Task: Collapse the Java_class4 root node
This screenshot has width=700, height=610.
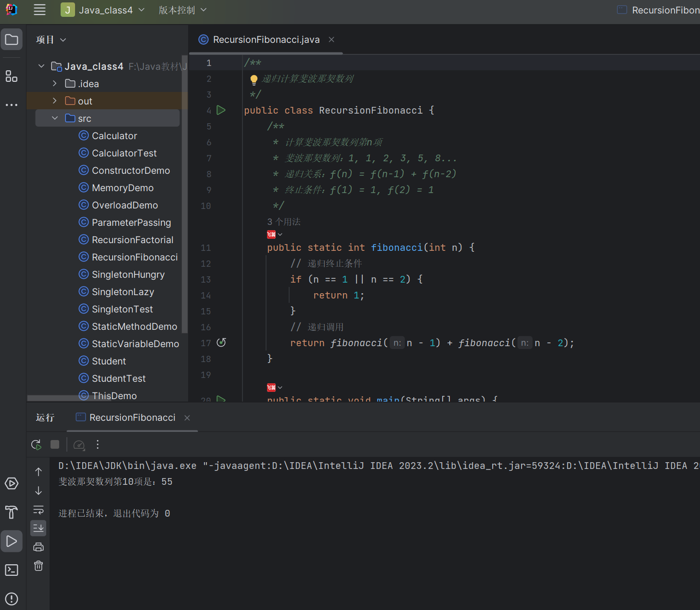Action: (x=41, y=66)
